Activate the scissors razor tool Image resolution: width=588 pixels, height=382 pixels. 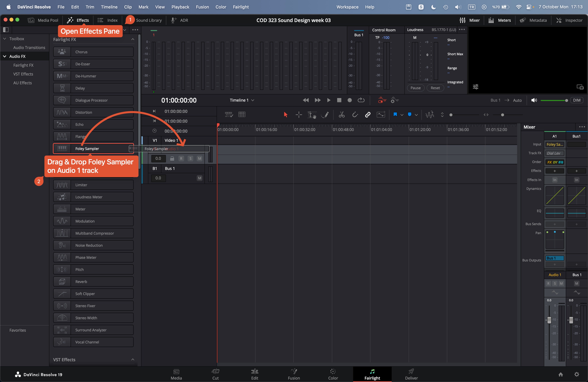tap(342, 115)
